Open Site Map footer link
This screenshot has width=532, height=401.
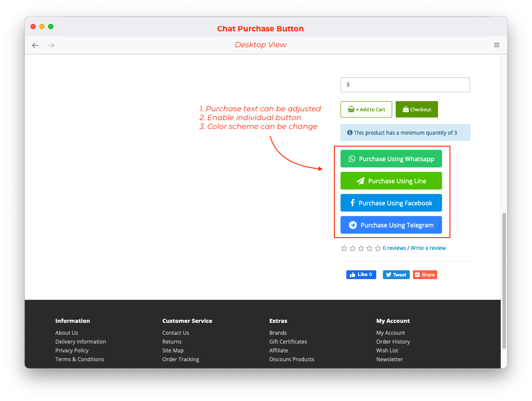coord(173,351)
